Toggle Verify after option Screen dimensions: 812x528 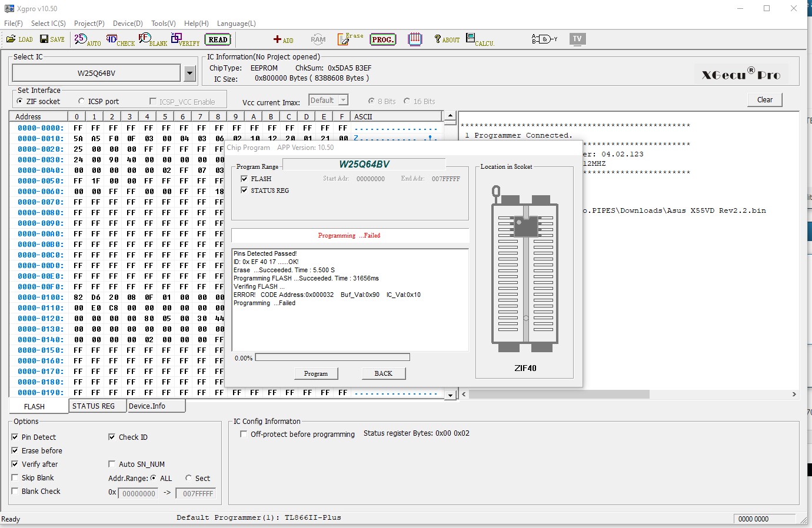coord(15,464)
